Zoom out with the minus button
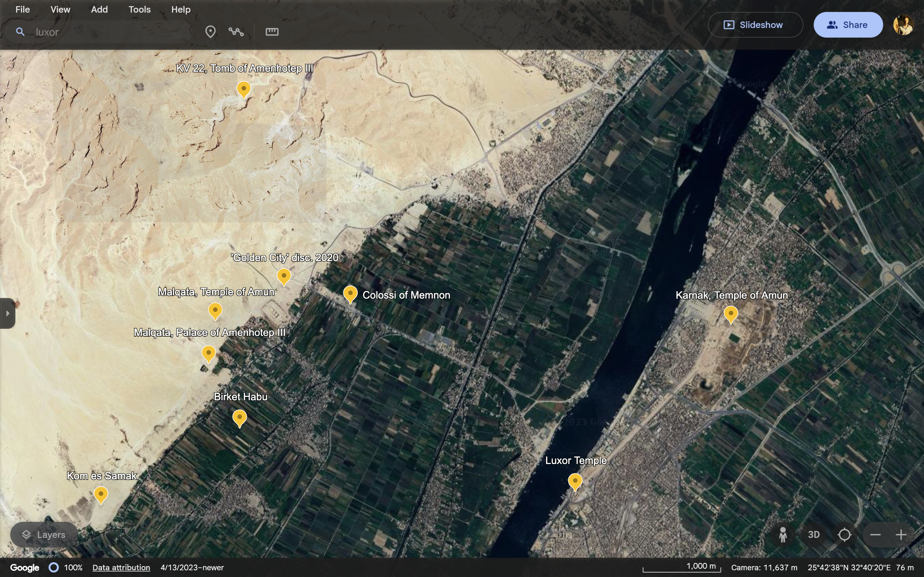Screen dimensions: 924x577 click(875, 535)
